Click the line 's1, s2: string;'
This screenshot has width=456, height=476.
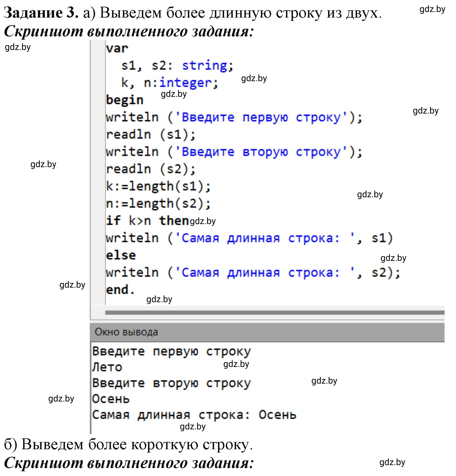(177, 66)
